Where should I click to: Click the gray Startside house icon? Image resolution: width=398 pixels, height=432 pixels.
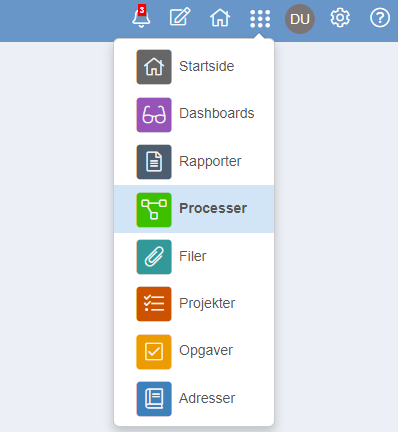coord(154,67)
